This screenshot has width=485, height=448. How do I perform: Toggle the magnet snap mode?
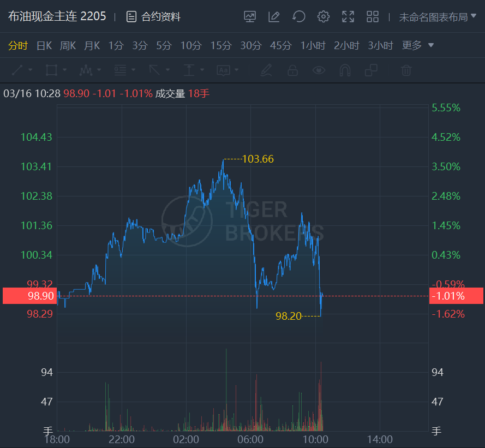(345, 70)
